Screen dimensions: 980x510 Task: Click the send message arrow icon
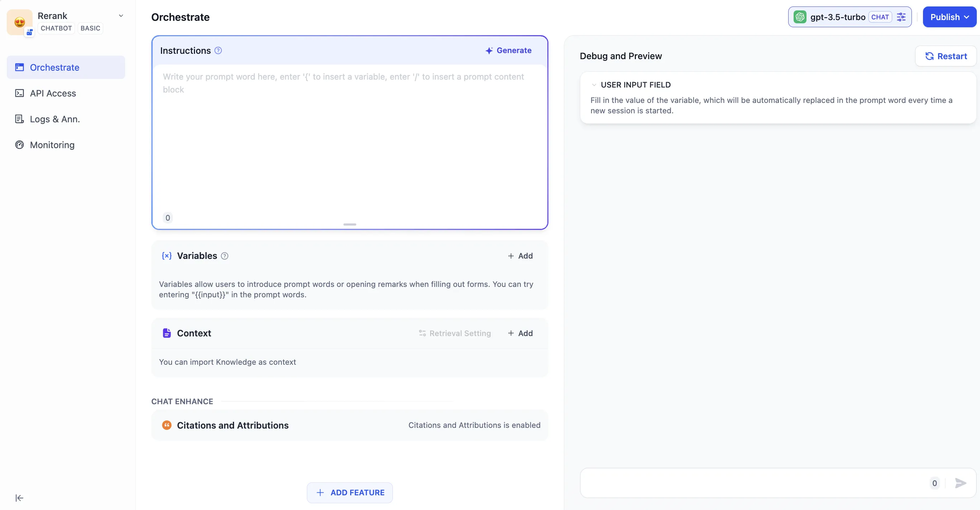[960, 483]
